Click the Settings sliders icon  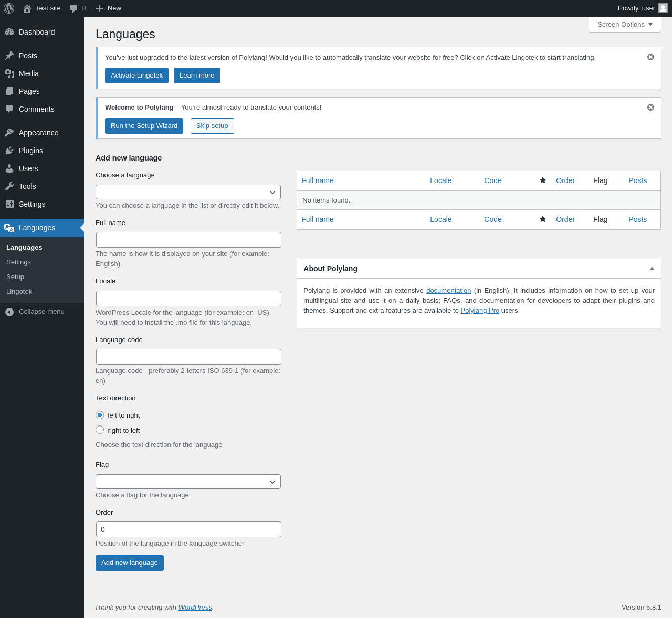point(9,204)
